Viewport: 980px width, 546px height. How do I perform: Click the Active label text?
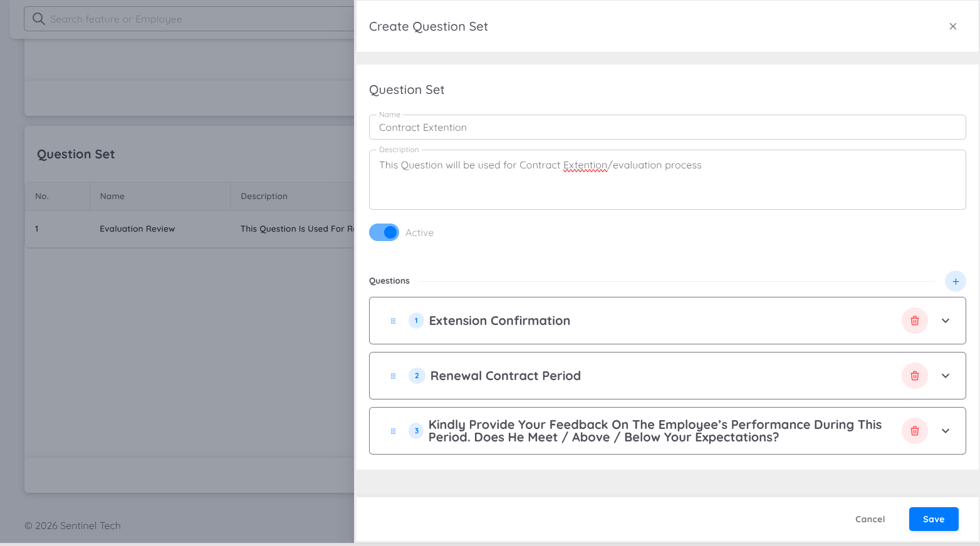click(x=419, y=233)
